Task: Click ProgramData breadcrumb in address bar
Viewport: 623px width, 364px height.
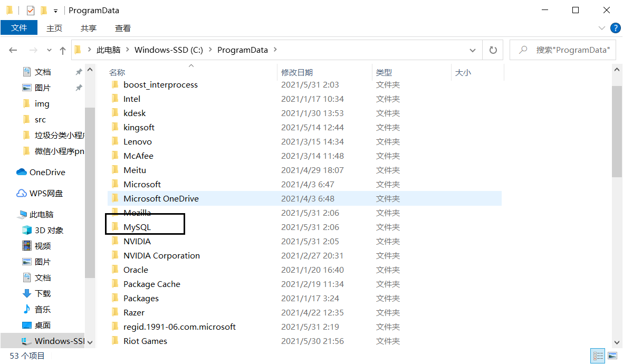Action: click(x=242, y=50)
